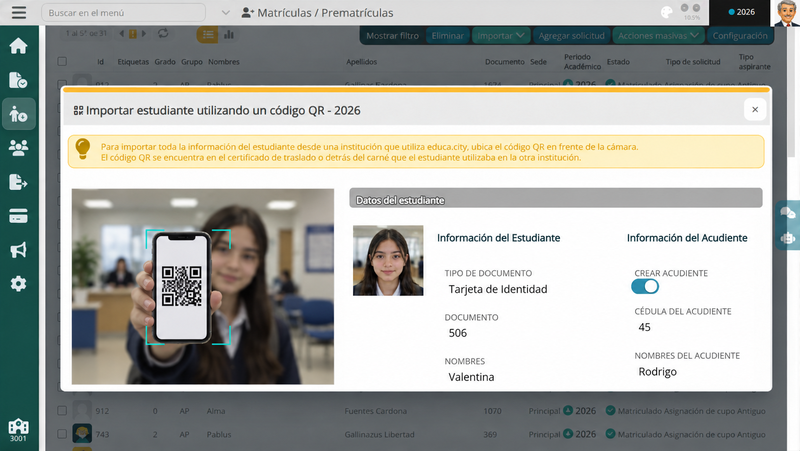Screen dimensions: 800x451
Task: Switch to list view of enrollments
Action: pyautogui.click(x=208, y=35)
